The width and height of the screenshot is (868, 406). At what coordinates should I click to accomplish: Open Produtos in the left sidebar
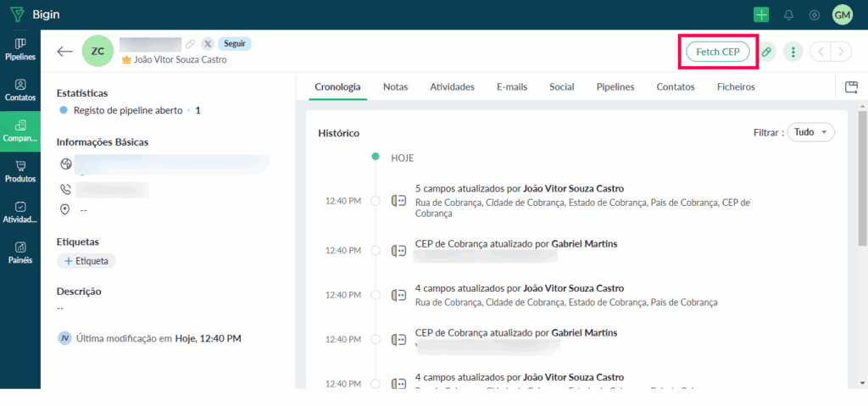pos(20,172)
